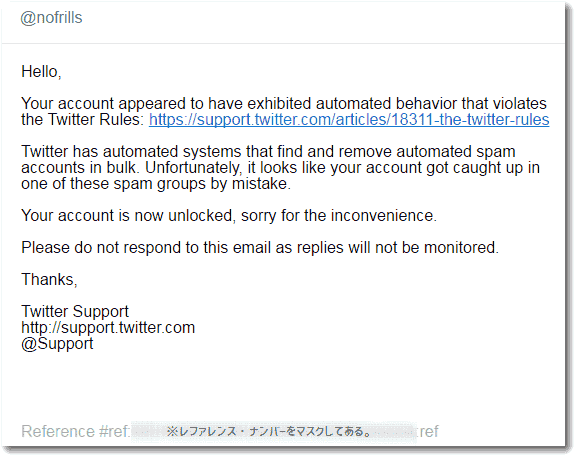This screenshot has height=455, width=574.
Task: Click the words 'sorry for the inconvenience'
Action: coord(339,216)
